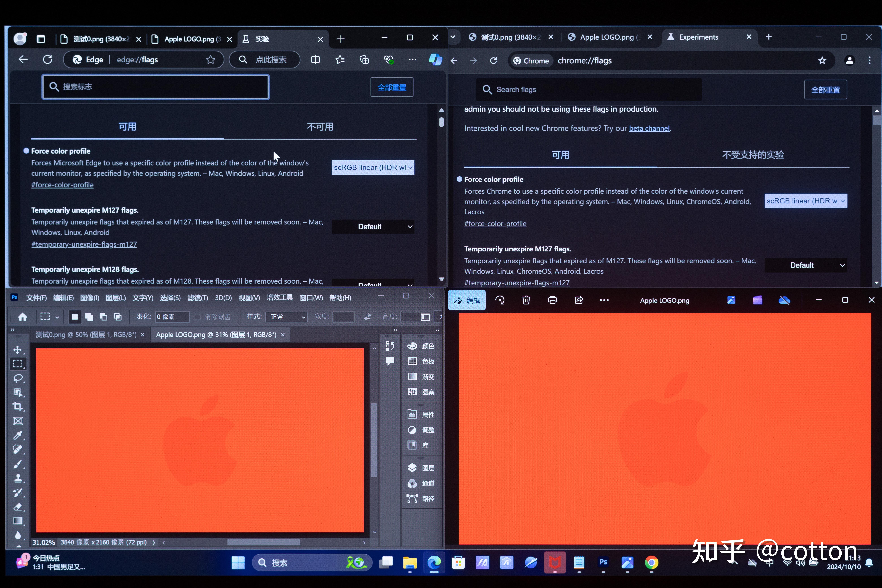
Task: Reload the Chrome flags page
Action: point(493,61)
